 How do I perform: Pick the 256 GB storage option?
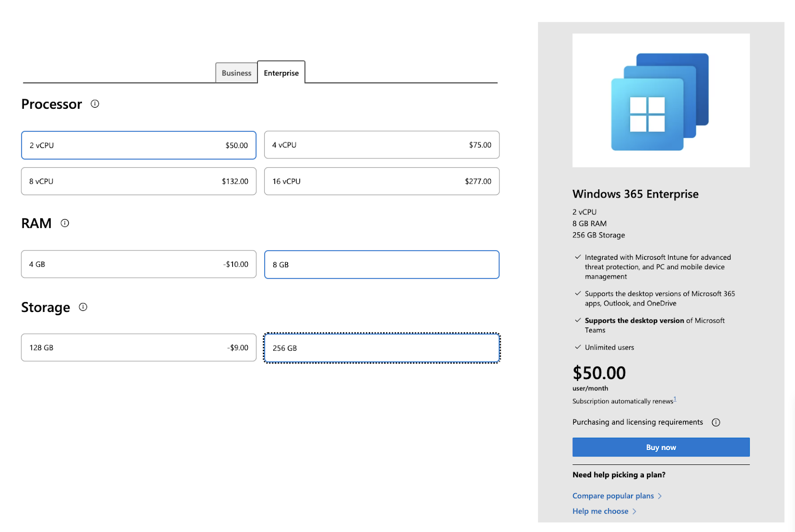click(x=382, y=348)
